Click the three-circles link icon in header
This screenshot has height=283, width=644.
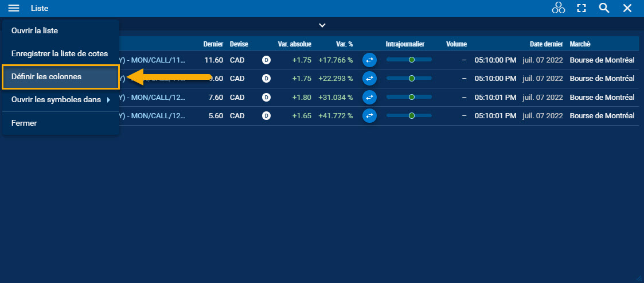click(x=558, y=8)
